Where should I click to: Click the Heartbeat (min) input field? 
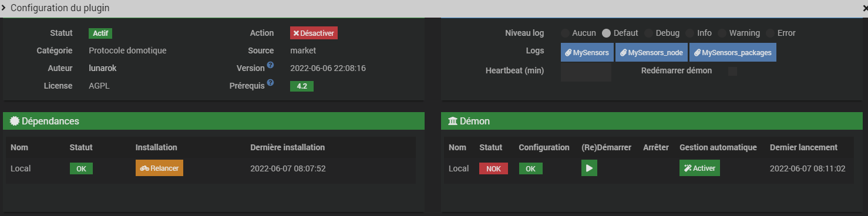586,72
